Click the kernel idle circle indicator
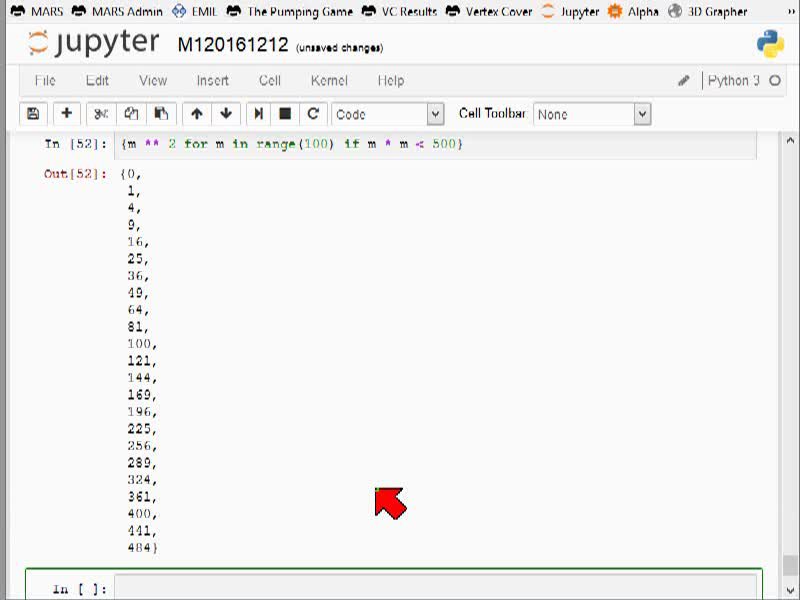 [x=774, y=81]
